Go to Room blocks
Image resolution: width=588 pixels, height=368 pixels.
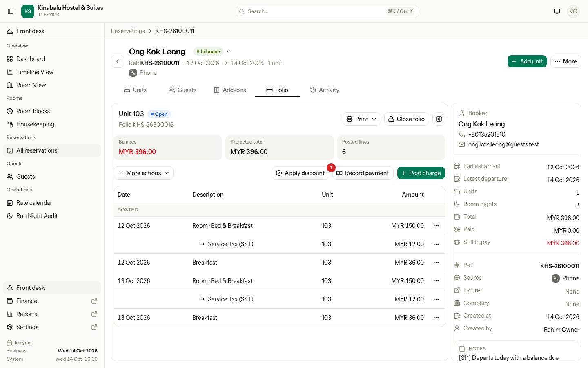click(52, 111)
